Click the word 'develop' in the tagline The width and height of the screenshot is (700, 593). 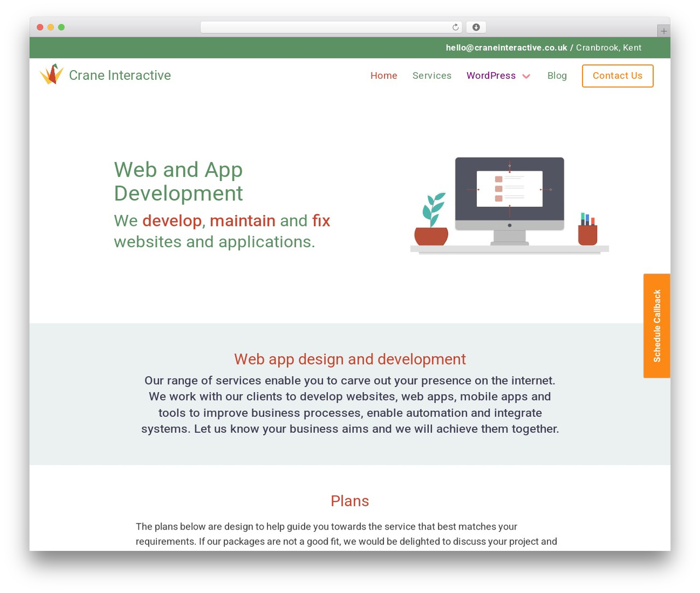172,220
